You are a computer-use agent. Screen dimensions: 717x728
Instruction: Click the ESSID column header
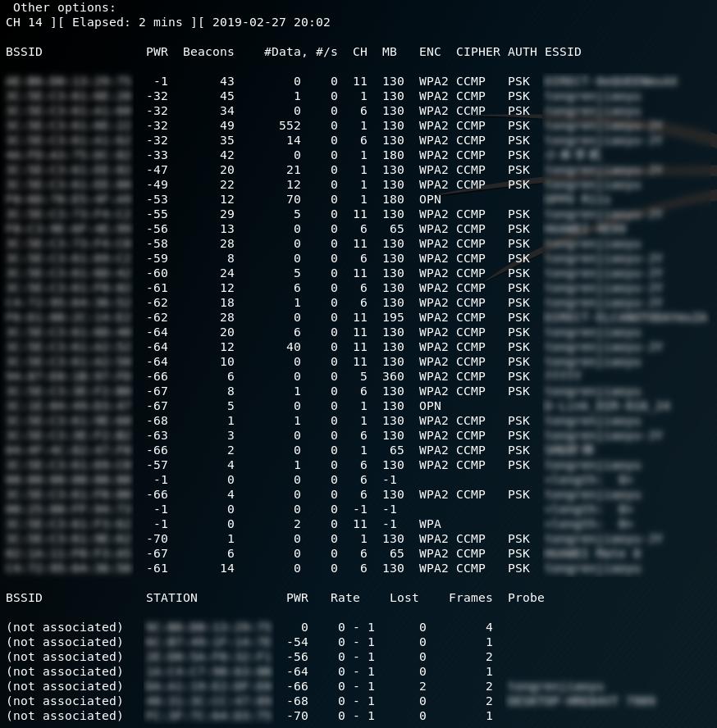click(563, 52)
